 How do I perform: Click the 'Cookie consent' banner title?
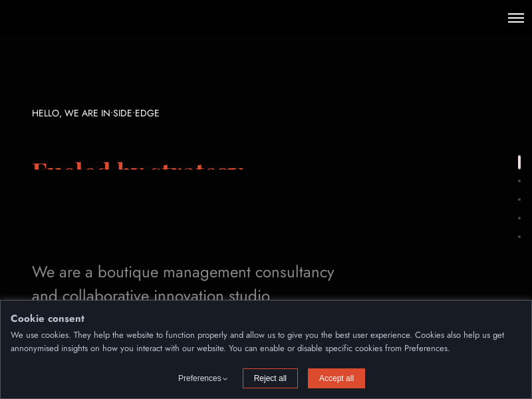coord(47,319)
